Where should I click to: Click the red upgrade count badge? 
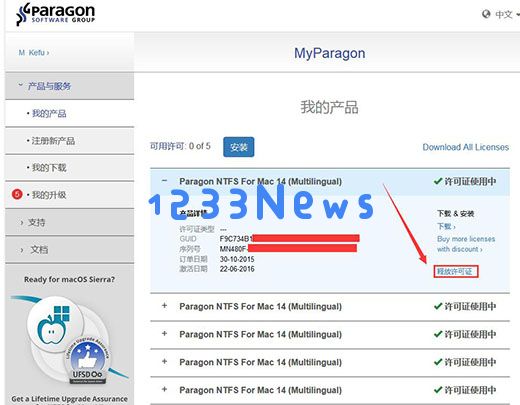pyautogui.click(x=17, y=194)
